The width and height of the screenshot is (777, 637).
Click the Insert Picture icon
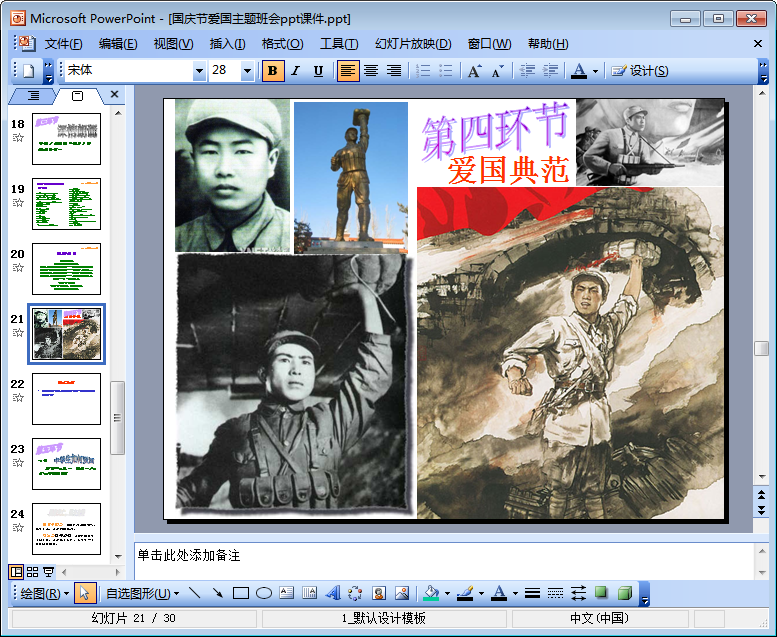click(x=402, y=593)
